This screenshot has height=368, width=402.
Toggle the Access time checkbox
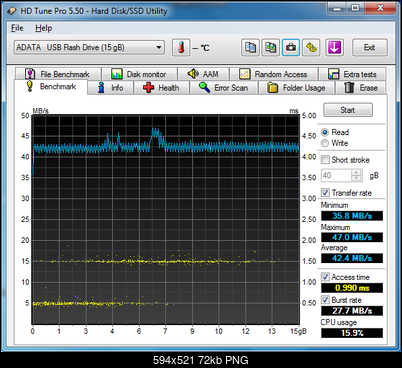[x=325, y=277]
